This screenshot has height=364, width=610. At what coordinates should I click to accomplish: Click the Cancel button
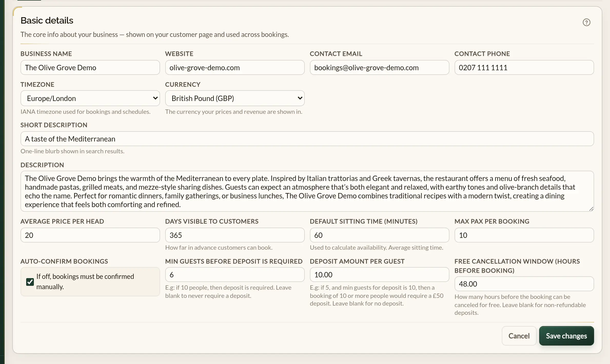[519, 336]
